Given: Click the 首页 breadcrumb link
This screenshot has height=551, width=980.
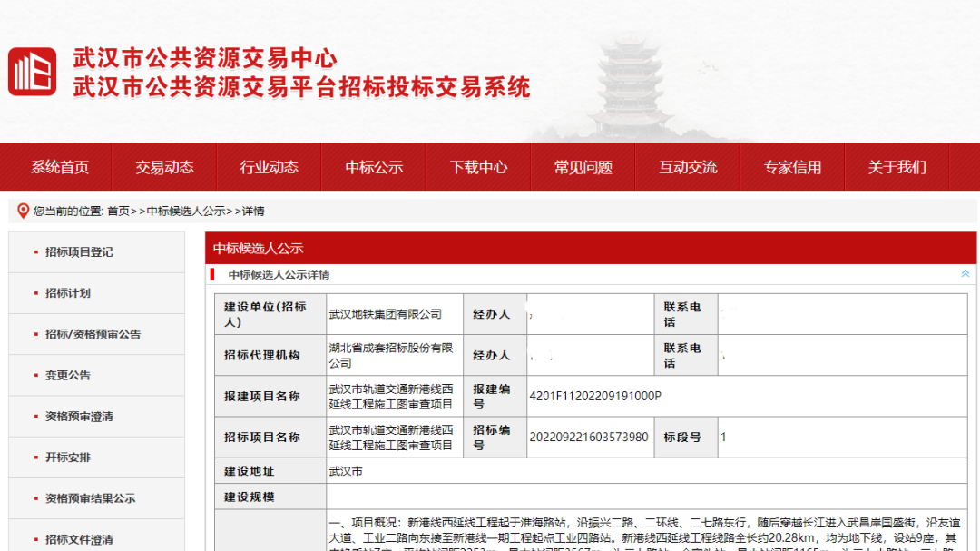Looking at the screenshot, I should click(118, 212).
